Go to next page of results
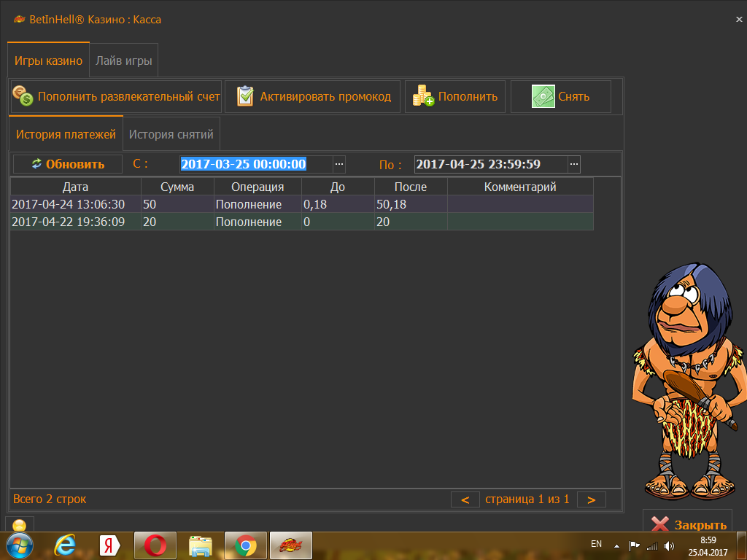The image size is (747, 560). tap(592, 499)
